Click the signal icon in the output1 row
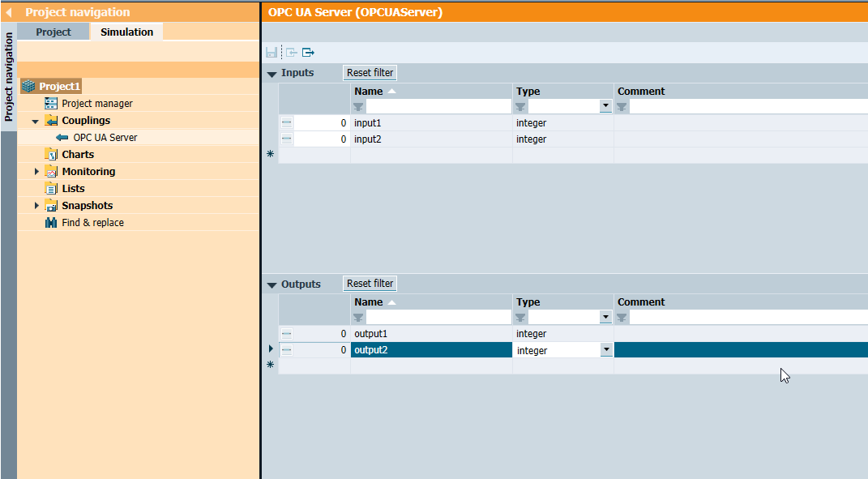868x479 pixels. click(x=287, y=334)
